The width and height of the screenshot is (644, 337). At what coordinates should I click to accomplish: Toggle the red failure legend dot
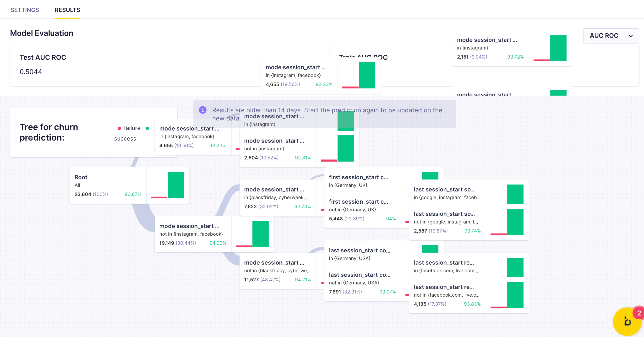point(119,128)
